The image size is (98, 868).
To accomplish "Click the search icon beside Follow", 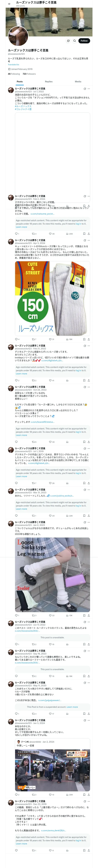I will (74, 41).
